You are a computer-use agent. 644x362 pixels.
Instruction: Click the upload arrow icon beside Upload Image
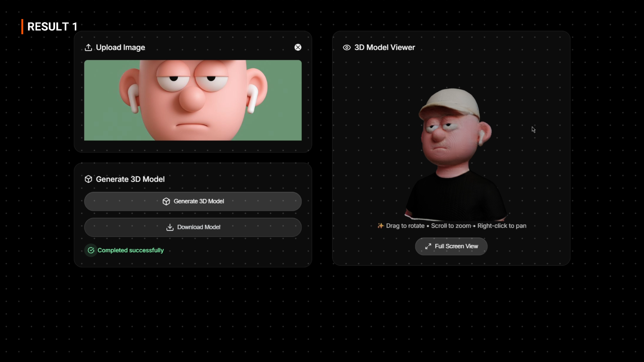click(x=88, y=47)
